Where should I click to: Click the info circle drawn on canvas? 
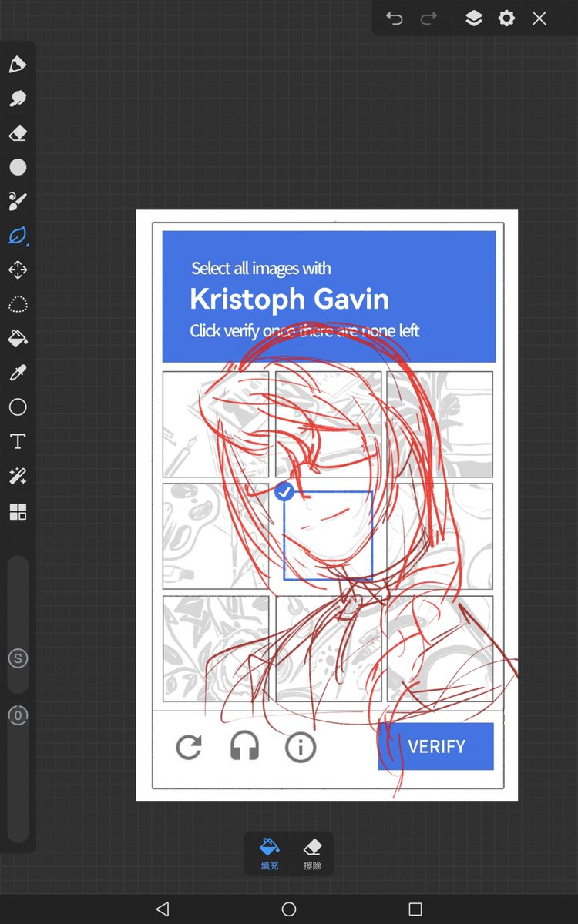pos(301,747)
